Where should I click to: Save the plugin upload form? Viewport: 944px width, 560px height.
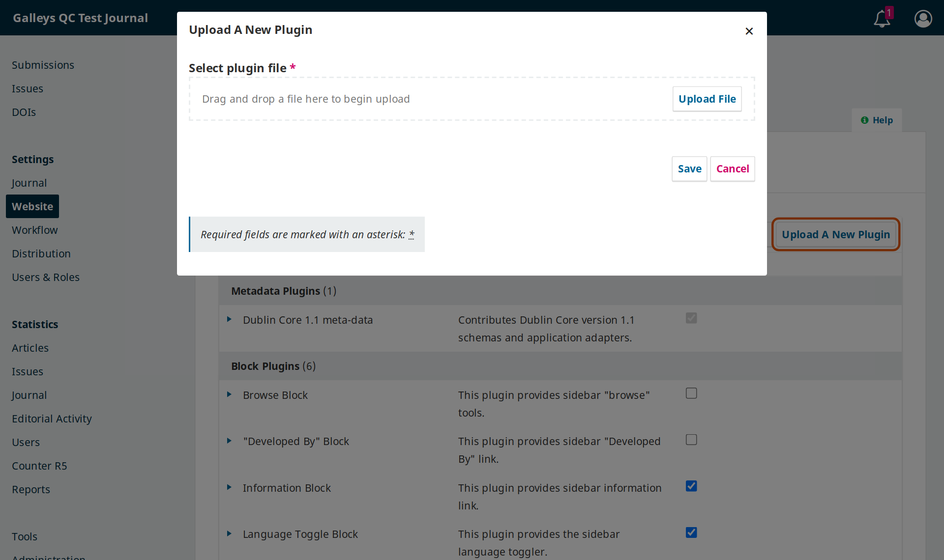click(x=689, y=169)
